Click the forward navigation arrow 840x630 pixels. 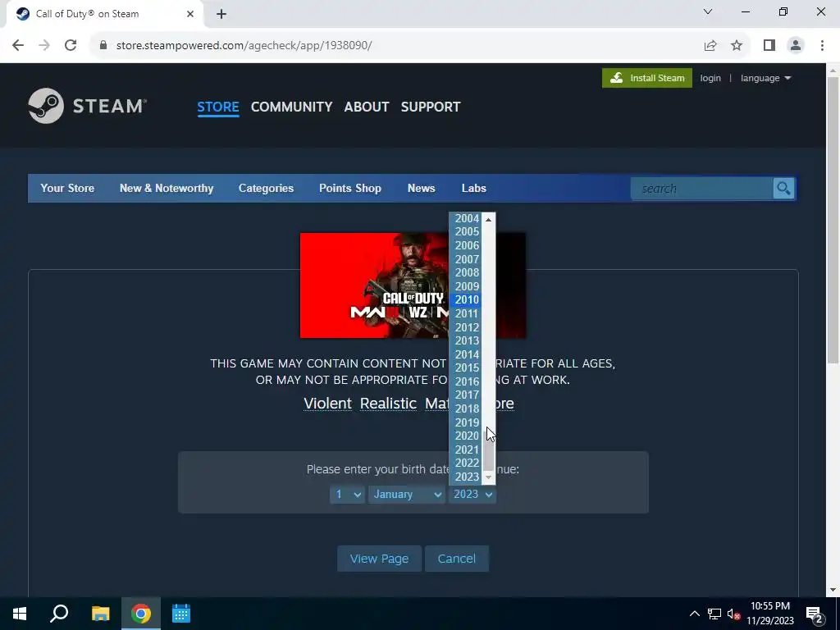click(44, 46)
